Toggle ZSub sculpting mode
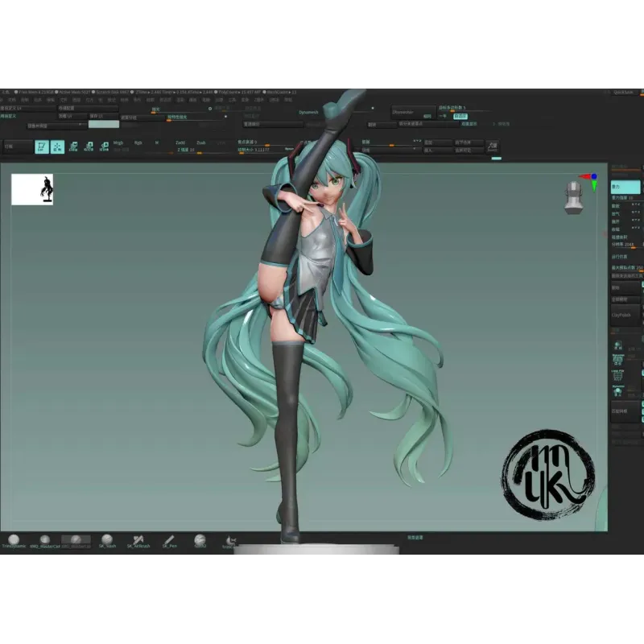 pyautogui.click(x=200, y=142)
